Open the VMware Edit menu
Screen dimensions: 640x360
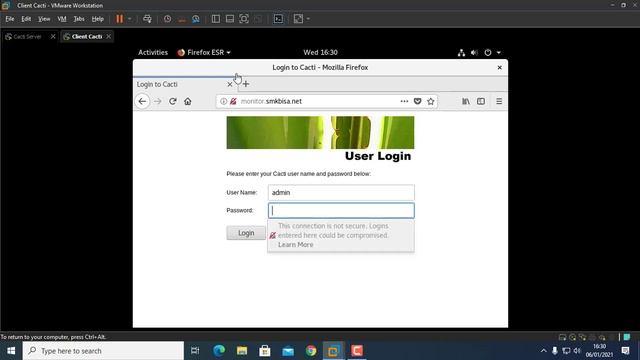26,19
